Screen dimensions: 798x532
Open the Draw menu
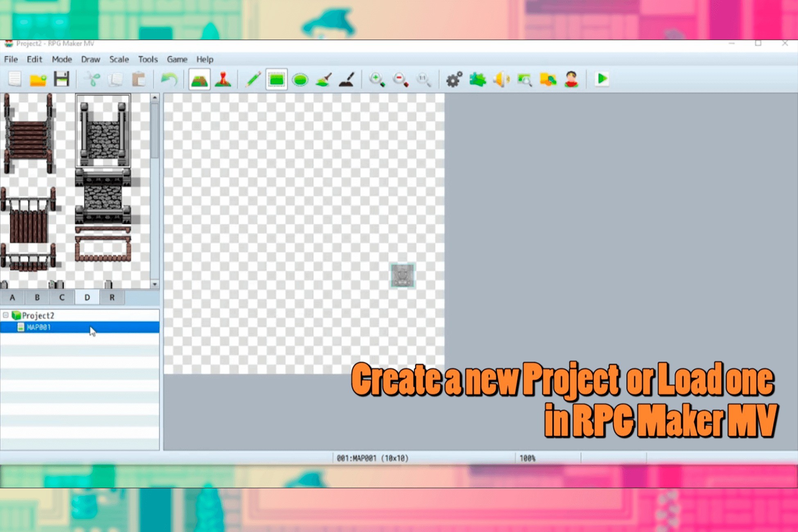point(90,59)
